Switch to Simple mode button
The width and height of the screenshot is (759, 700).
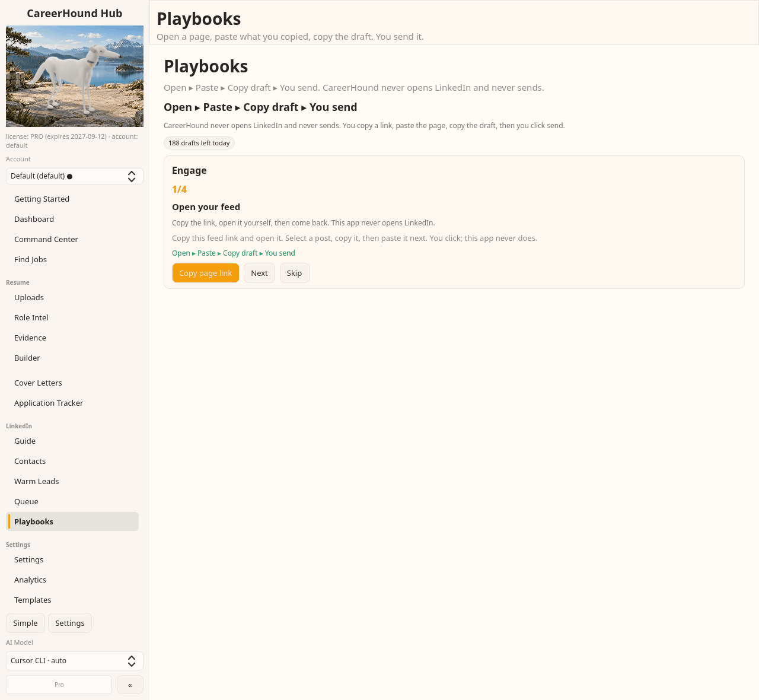25,623
